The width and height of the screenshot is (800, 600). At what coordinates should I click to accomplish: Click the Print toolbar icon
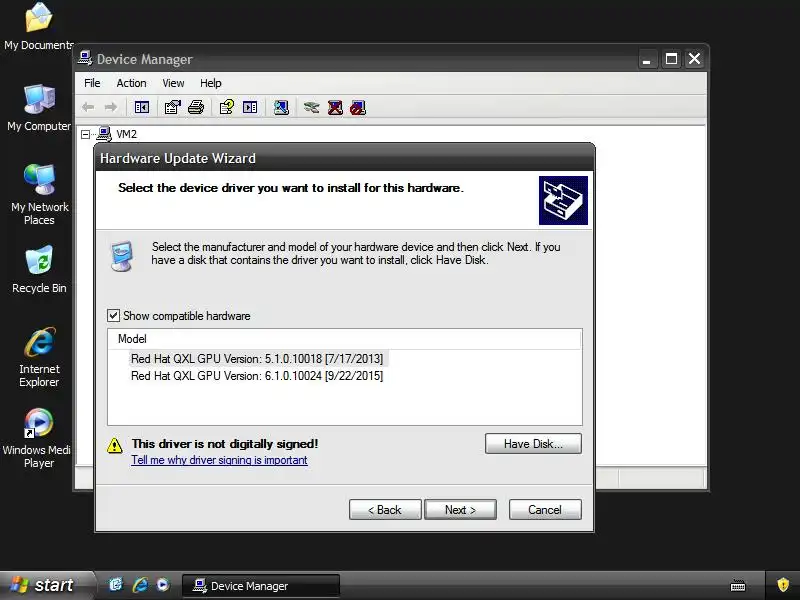coord(196,107)
